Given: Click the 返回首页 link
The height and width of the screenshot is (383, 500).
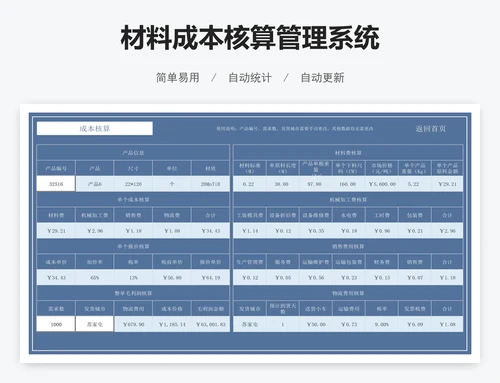Looking at the screenshot, I should 430,129.
